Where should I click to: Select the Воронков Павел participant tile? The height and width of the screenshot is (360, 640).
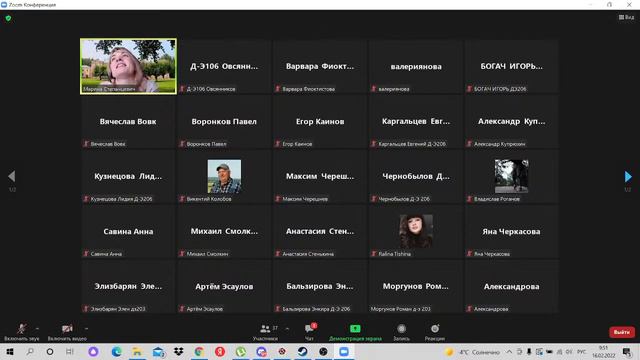point(224,121)
